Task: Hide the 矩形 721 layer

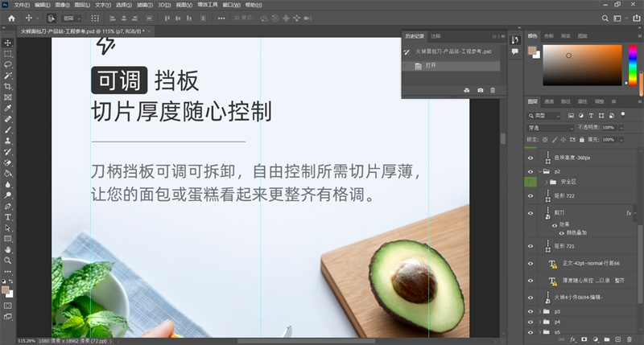Action: [x=530, y=245]
